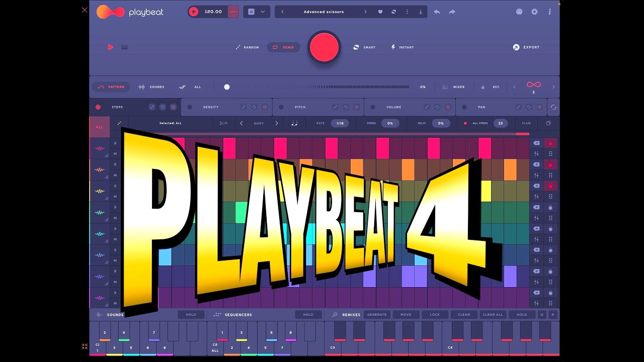This screenshot has height=362, width=644.
Task: Click the infinity pattern 2 icon
Action: (x=533, y=85)
